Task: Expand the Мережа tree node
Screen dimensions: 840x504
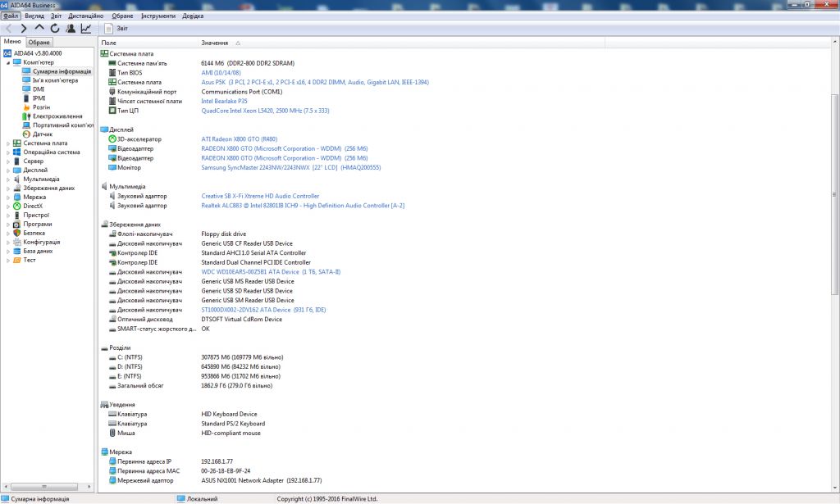Action: pos(8,198)
